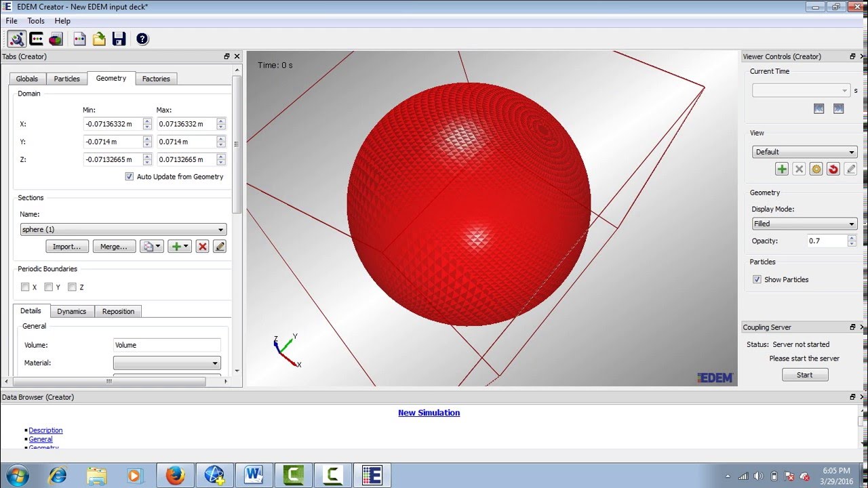Screen dimensions: 868x488
Task: Open Microsoft Word from the taskbar
Action: [x=254, y=475]
